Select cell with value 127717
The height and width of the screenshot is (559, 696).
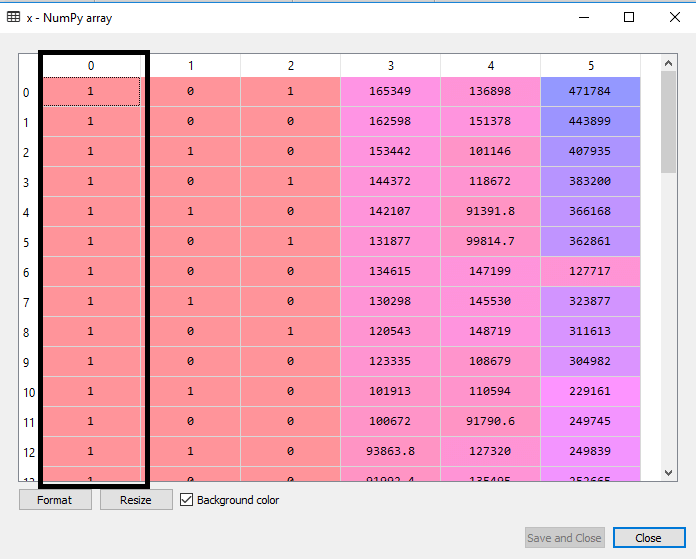pyautogui.click(x=590, y=272)
